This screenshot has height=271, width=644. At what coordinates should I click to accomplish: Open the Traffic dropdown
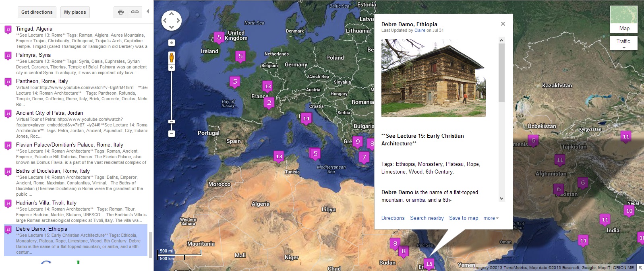pyautogui.click(x=623, y=43)
